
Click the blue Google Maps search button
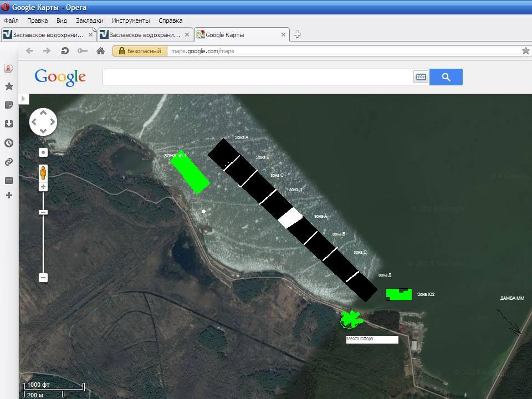446,77
